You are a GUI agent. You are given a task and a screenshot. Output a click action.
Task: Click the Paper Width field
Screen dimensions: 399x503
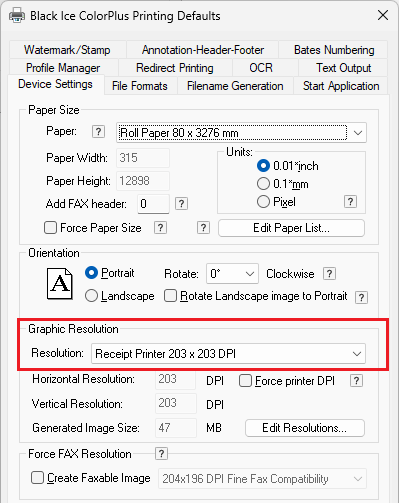coord(143,158)
